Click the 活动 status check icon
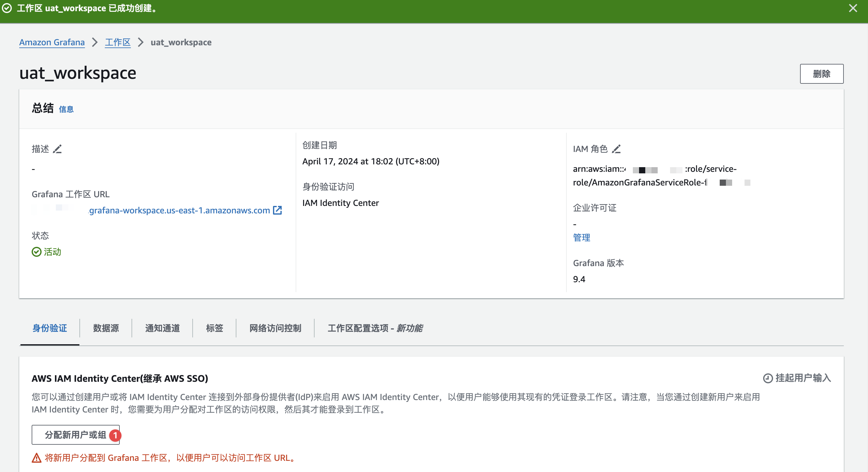 coord(36,252)
